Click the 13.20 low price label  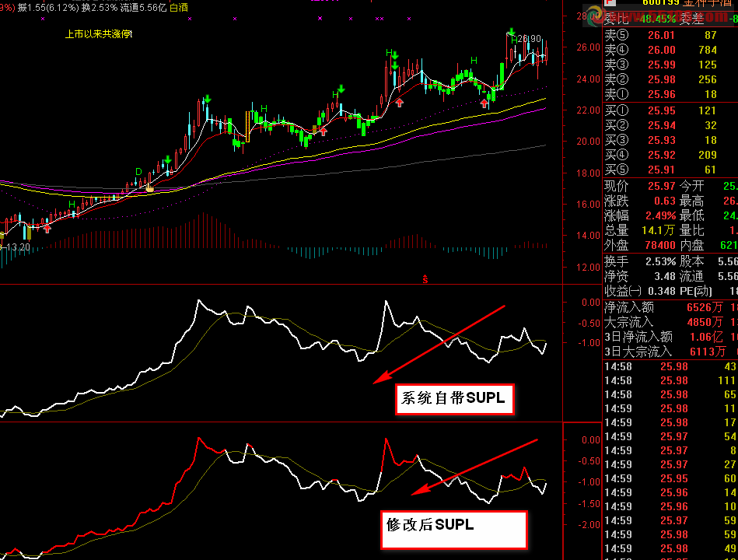click(17, 247)
